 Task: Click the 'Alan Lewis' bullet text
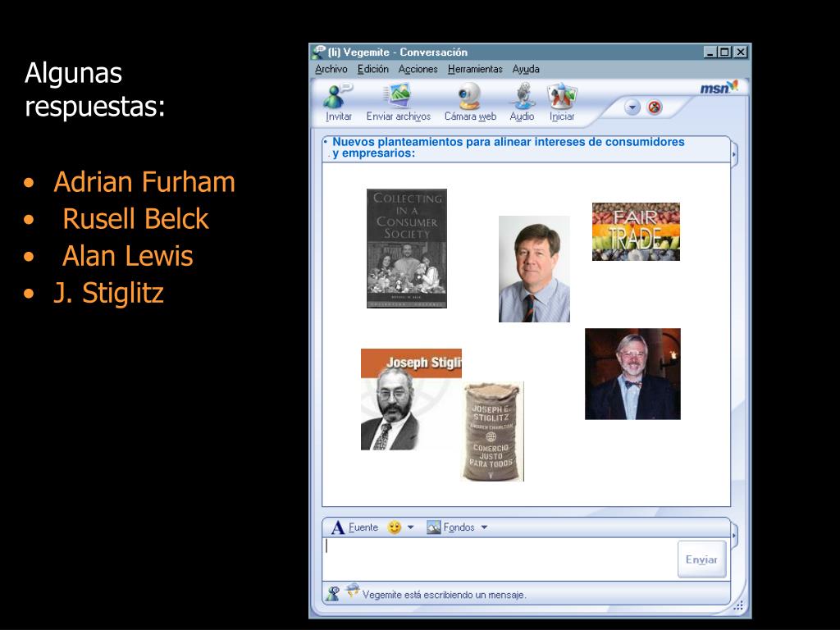(x=127, y=256)
